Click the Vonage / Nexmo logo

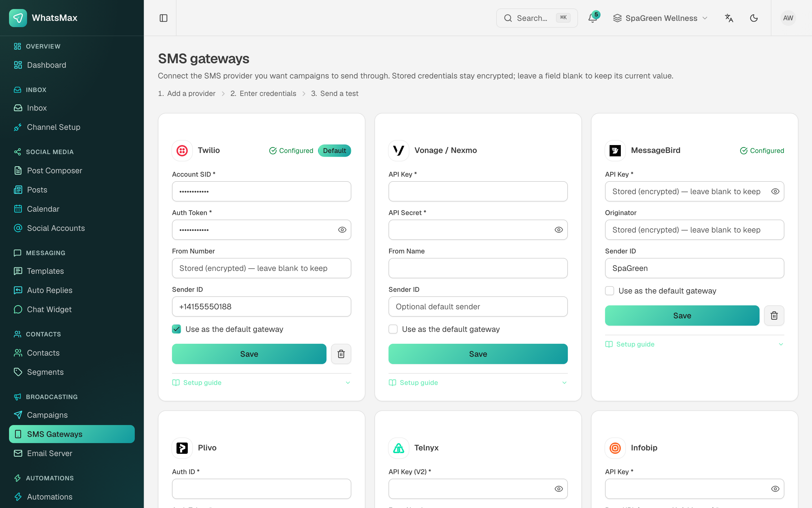point(399,150)
